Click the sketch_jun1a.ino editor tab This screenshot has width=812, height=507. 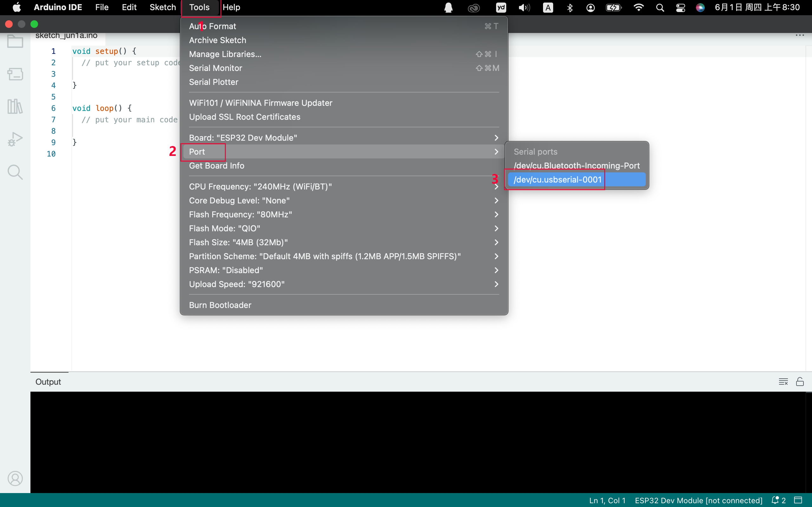[66, 35]
